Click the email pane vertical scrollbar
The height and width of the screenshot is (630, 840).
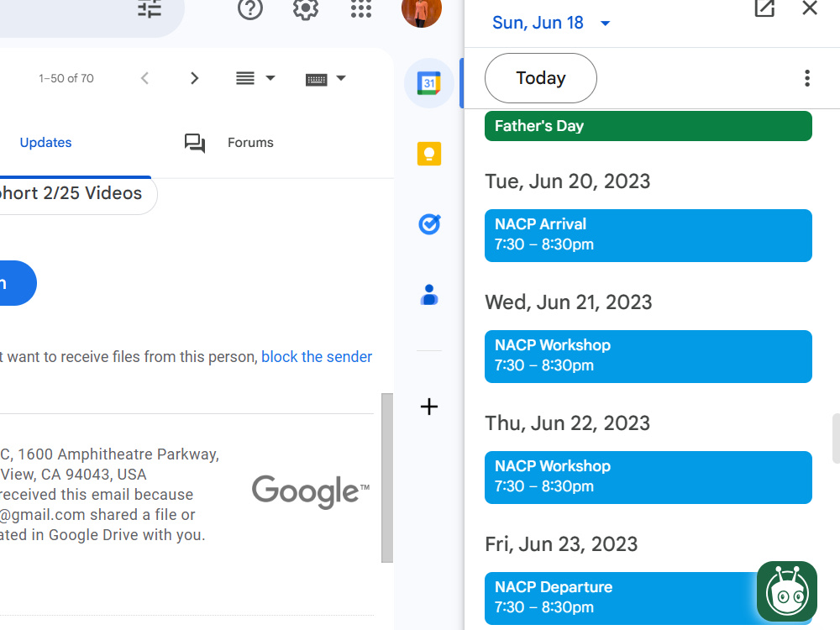coord(386,478)
